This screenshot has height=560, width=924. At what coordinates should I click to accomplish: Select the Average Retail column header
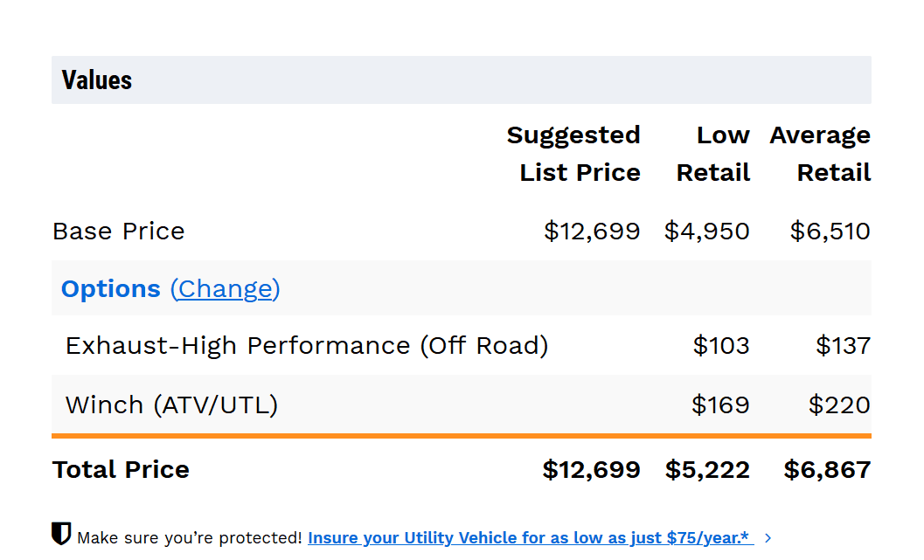coord(820,154)
